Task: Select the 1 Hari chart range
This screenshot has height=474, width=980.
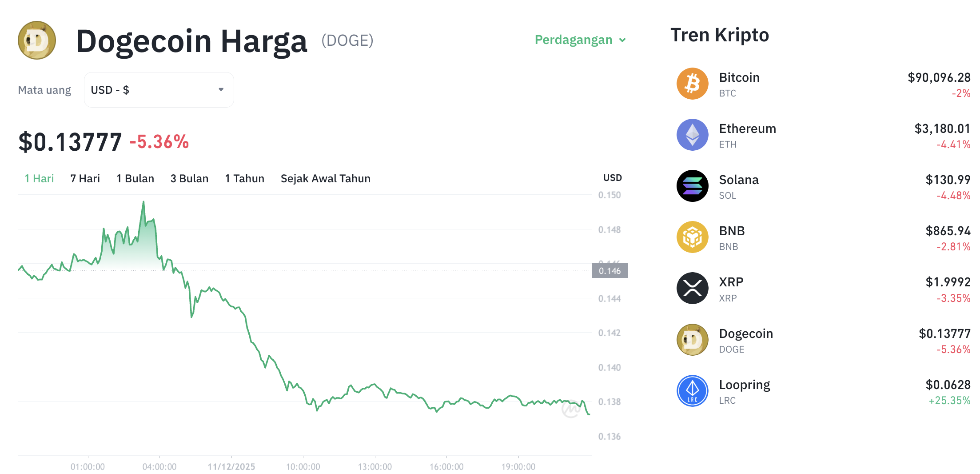Action: pyautogui.click(x=39, y=178)
